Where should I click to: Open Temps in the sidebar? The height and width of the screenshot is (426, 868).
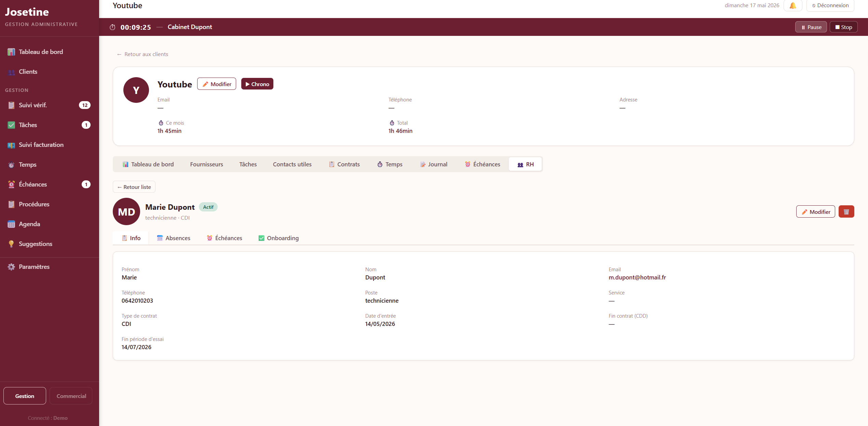click(x=49, y=164)
